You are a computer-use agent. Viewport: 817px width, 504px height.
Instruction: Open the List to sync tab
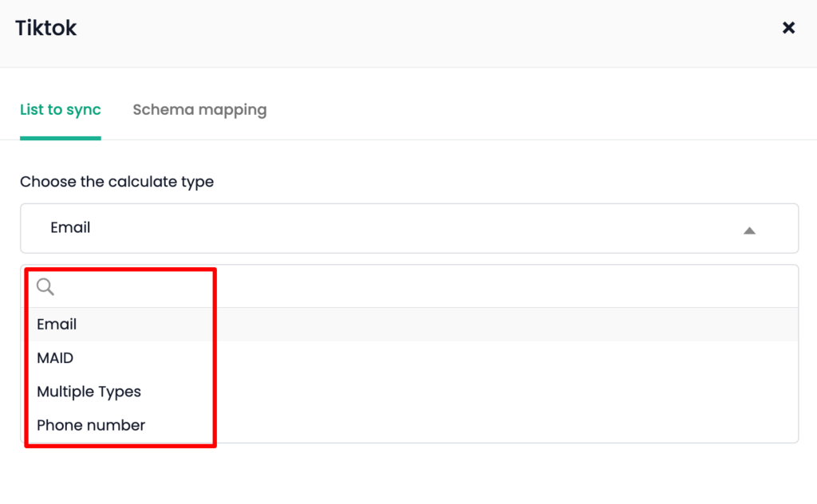coord(61,110)
